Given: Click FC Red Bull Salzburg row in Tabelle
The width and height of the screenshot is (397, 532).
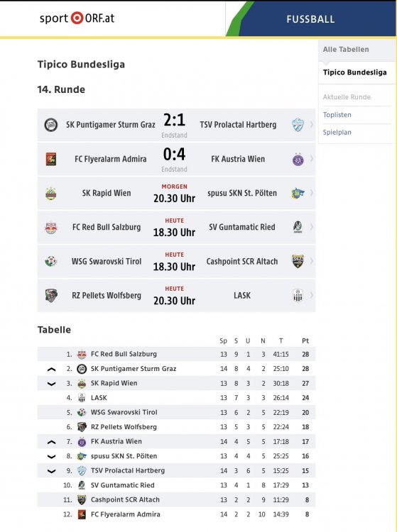Looking at the screenshot, I should pos(176,354).
